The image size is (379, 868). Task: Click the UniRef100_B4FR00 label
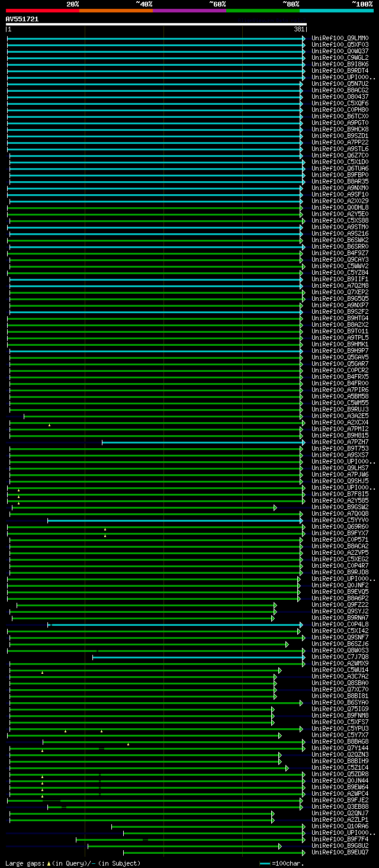pyautogui.click(x=340, y=384)
